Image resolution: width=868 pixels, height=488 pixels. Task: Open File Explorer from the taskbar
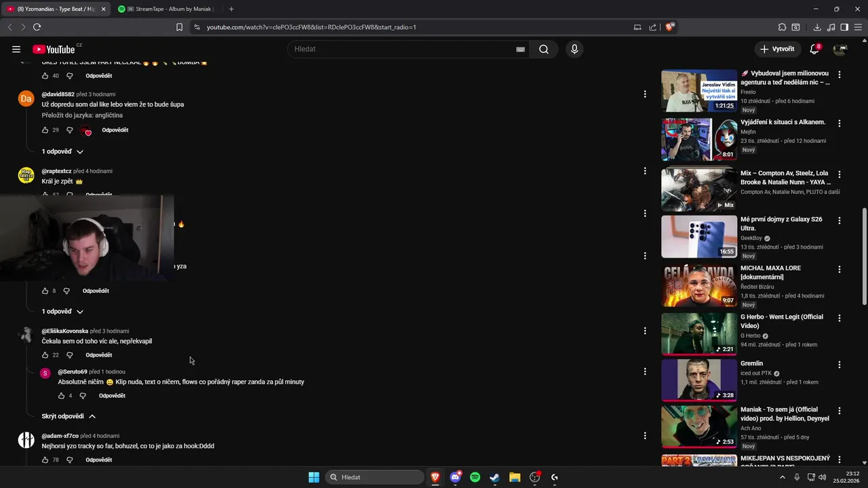point(515,477)
